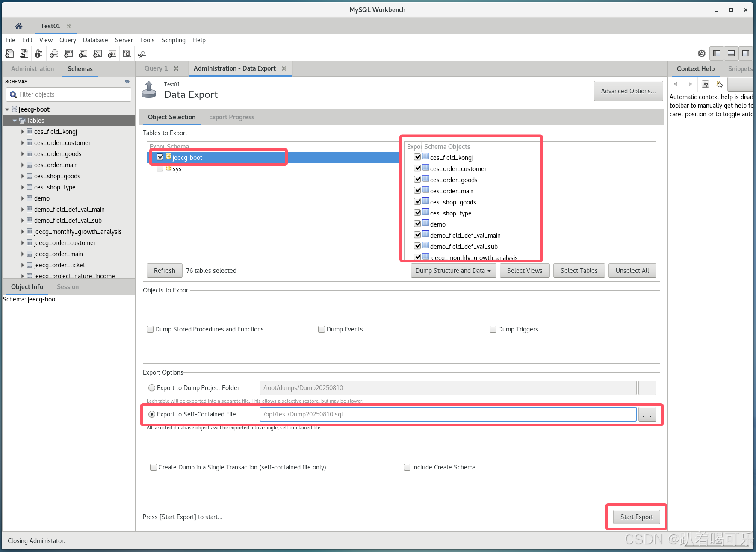Expand the jeecg_order_main table node
756x552 pixels.
(x=22, y=254)
